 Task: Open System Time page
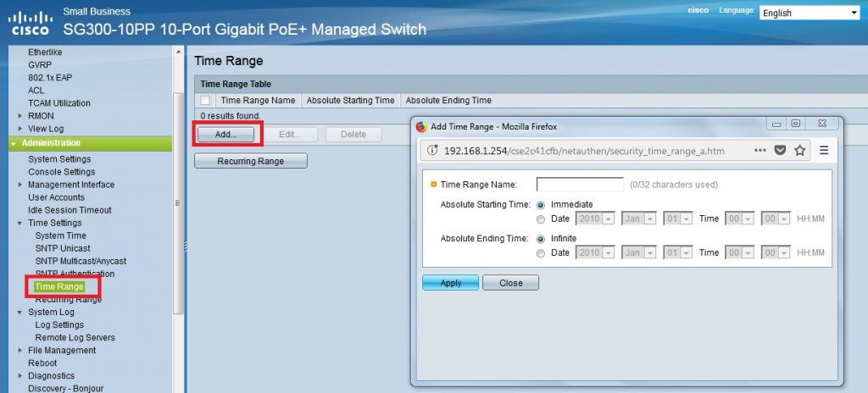[x=61, y=235]
